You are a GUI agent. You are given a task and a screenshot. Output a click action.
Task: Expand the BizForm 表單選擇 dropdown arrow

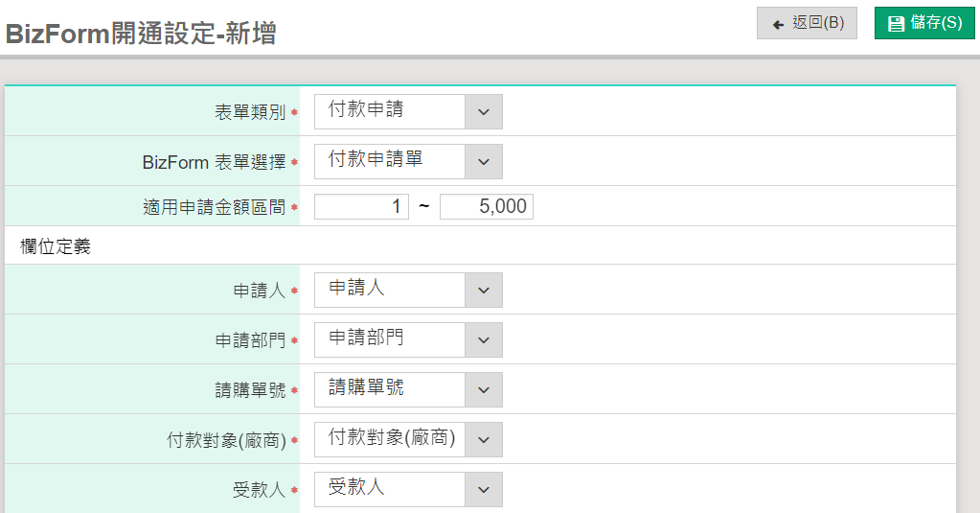coord(483,161)
